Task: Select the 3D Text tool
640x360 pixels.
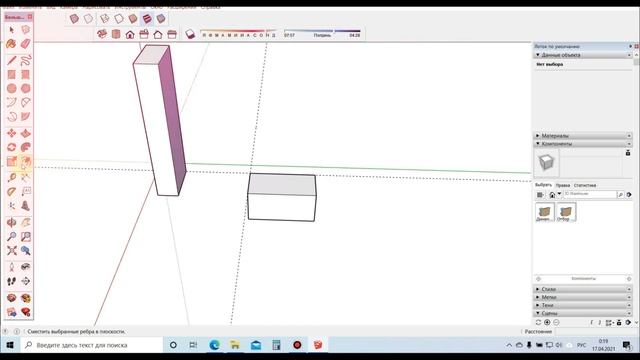Action: click(26, 206)
